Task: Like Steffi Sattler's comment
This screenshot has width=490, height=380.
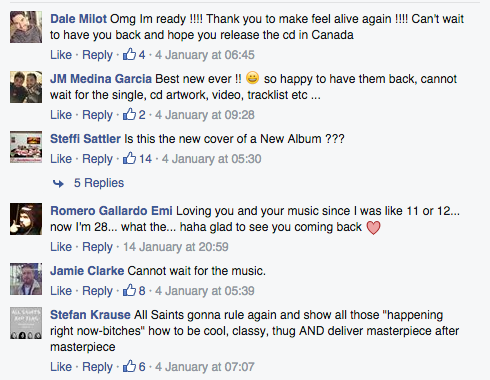Action: [x=61, y=159]
